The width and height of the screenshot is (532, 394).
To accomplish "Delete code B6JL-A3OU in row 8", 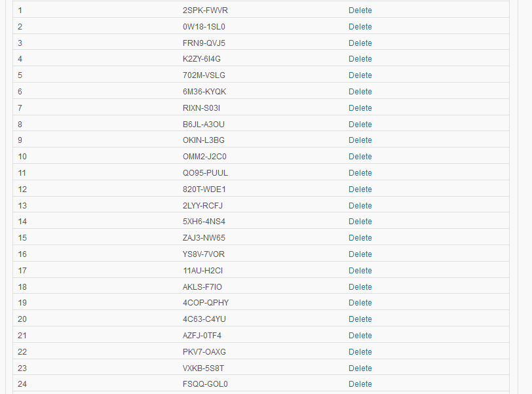I will click(x=360, y=125).
